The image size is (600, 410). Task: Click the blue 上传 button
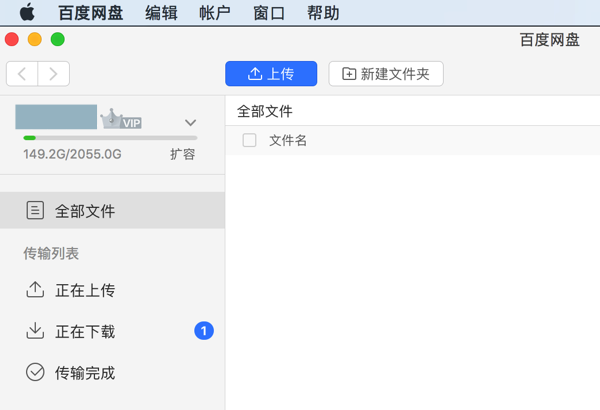[271, 73]
